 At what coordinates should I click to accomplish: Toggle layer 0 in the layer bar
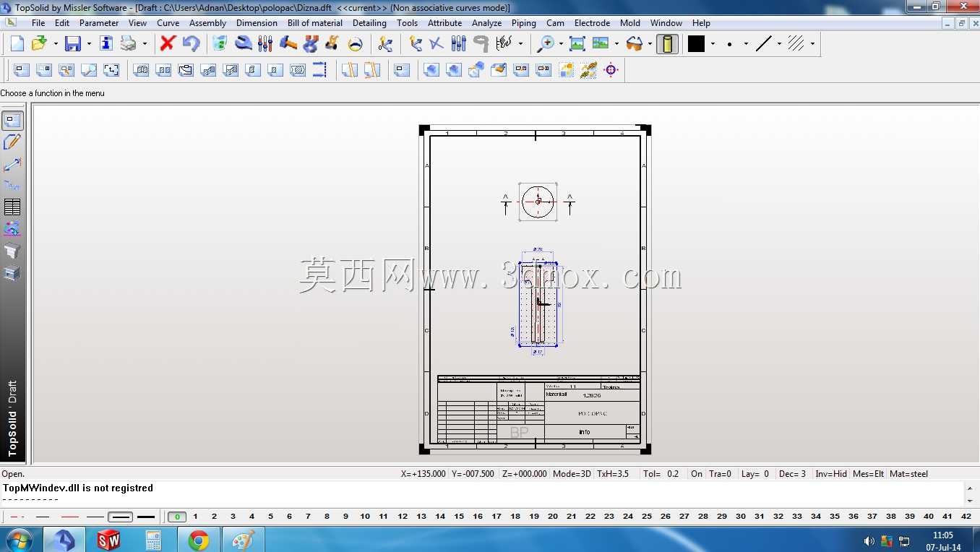pos(176,517)
